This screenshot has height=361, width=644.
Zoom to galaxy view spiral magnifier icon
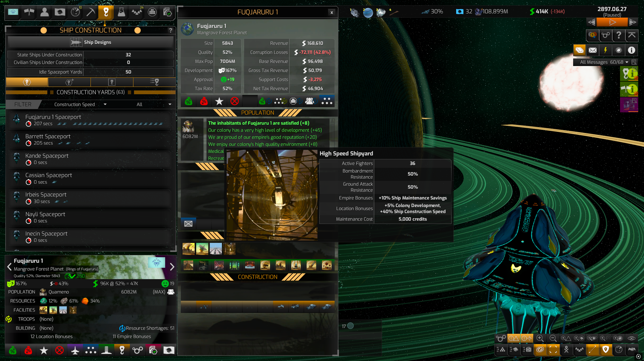tap(619, 338)
